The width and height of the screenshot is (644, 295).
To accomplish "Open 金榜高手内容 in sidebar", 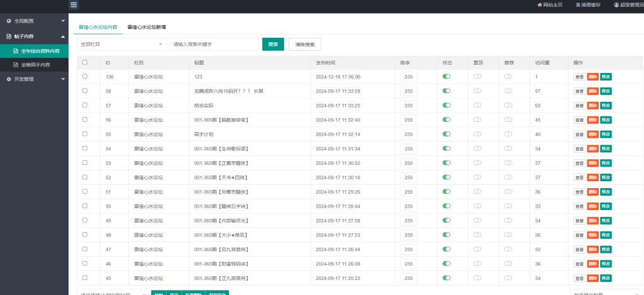I will pyautogui.click(x=34, y=65).
